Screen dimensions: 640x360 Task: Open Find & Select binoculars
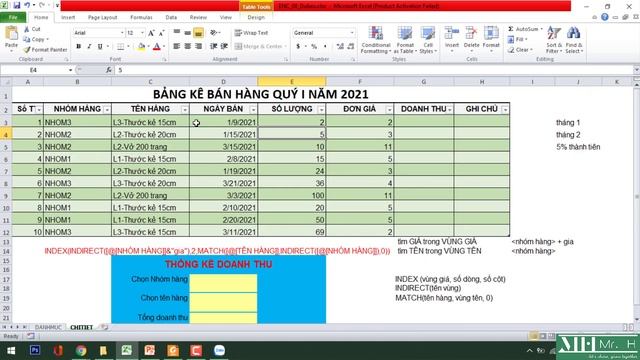coord(574,40)
